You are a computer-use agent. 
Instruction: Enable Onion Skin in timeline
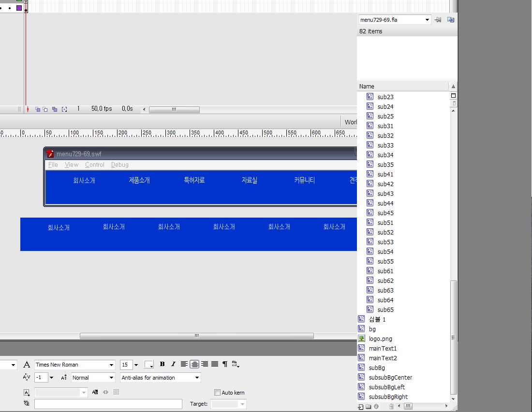[x=38, y=109]
